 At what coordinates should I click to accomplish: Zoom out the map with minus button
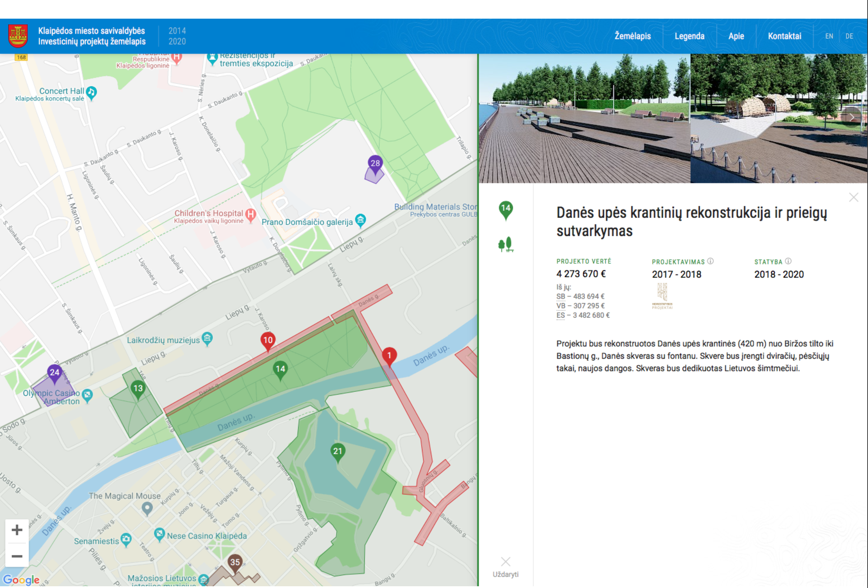tap(17, 557)
